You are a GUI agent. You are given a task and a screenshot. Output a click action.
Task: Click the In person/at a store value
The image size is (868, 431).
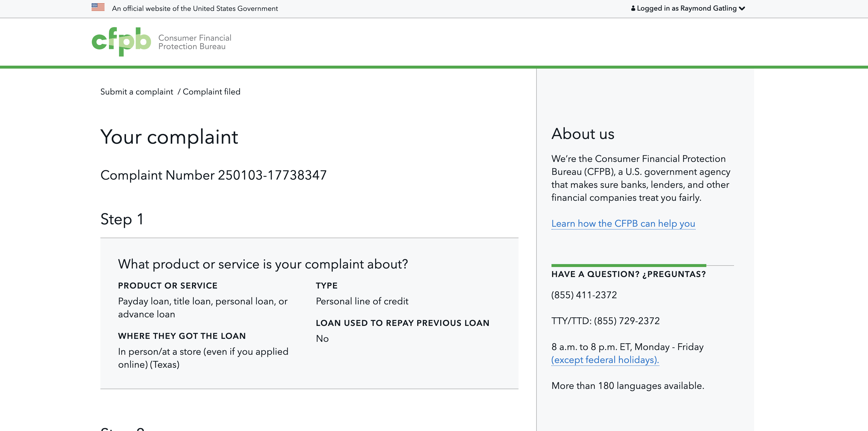(x=203, y=358)
